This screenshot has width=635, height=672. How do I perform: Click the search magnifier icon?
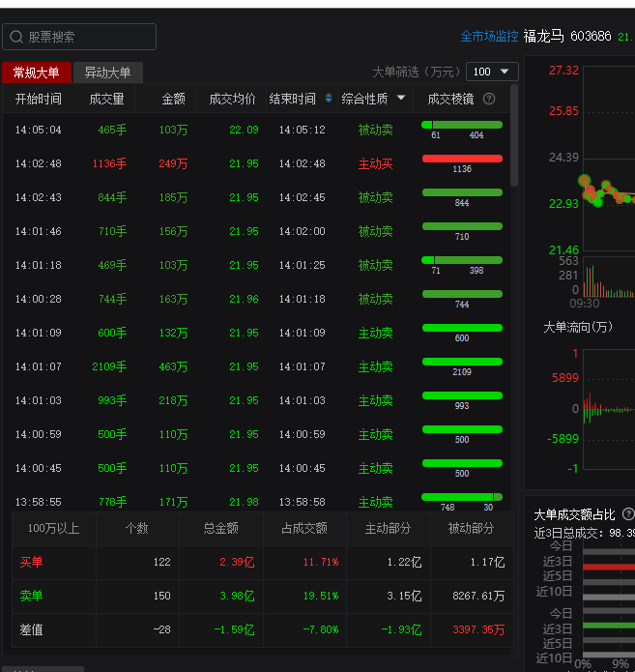[x=16, y=37]
